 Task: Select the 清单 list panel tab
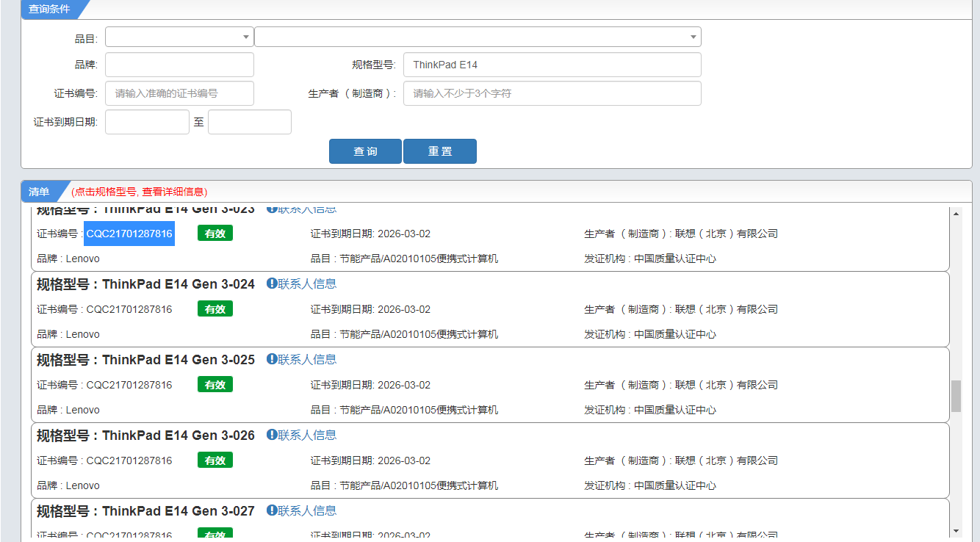tap(40, 192)
